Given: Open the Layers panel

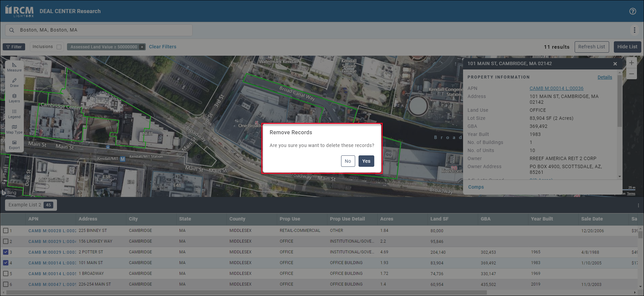Looking at the screenshot, I should pos(14,98).
